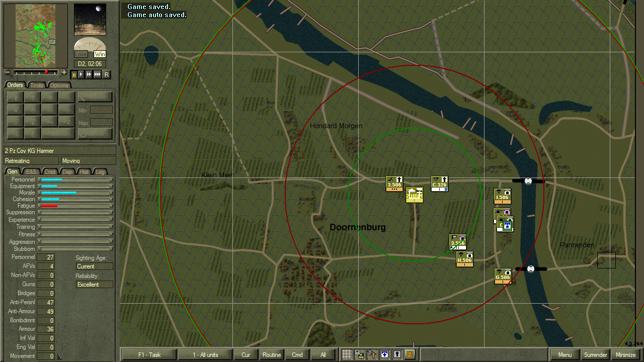The width and height of the screenshot is (644, 362).
Task: Open the Log unit info tab
Action: (100, 172)
